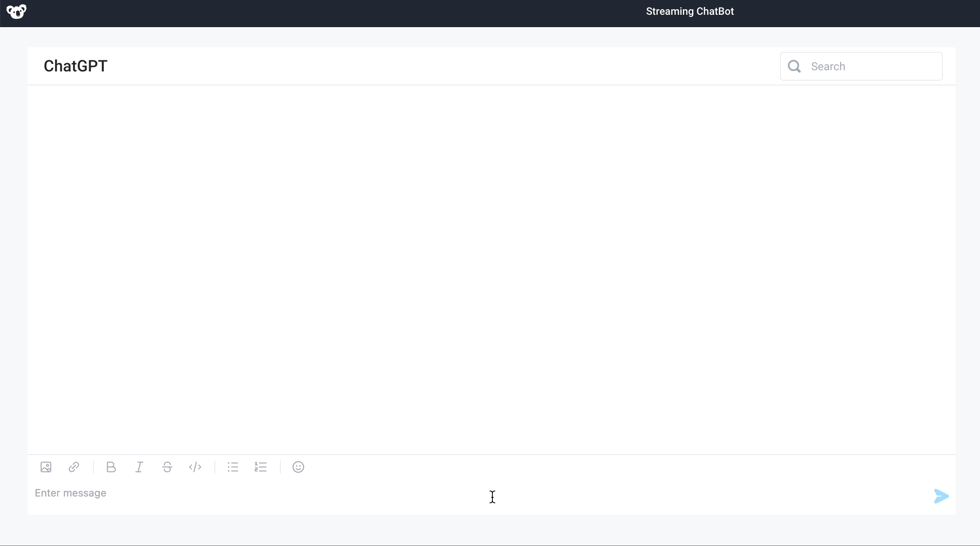The width and height of the screenshot is (980, 546).
Task: Start a bulleted list
Action: (x=233, y=467)
